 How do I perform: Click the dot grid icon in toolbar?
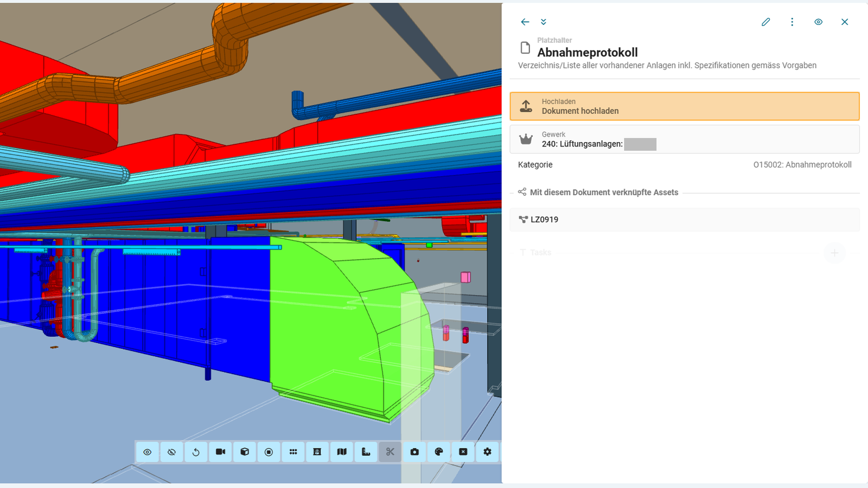click(293, 452)
